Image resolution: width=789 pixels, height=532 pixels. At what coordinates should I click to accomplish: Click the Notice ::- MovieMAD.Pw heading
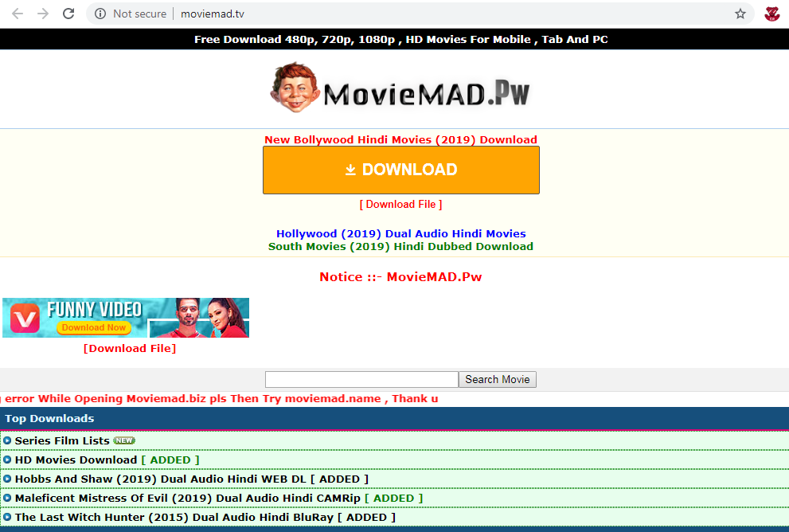pos(401,277)
